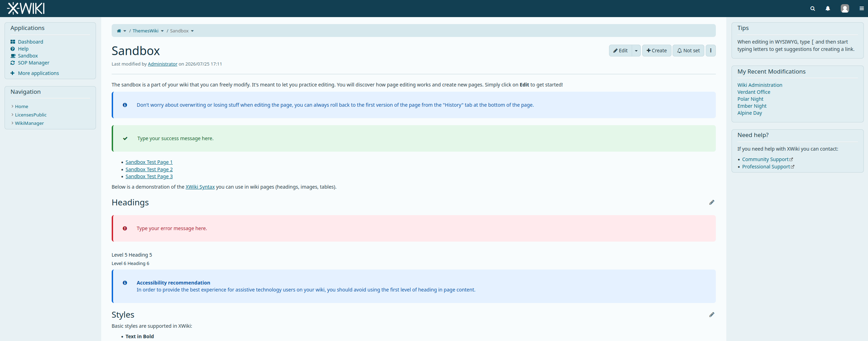Open Sandbox Test Page 2 link
Image resolution: width=868 pixels, height=341 pixels.
click(149, 169)
